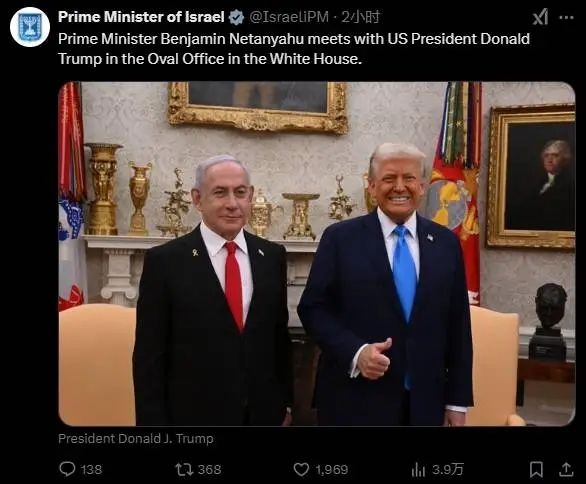Open the Prime Minister of Israel profile avatar
Image resolution: width=586 pixels, height=484 pixels.
coord(30,27)
